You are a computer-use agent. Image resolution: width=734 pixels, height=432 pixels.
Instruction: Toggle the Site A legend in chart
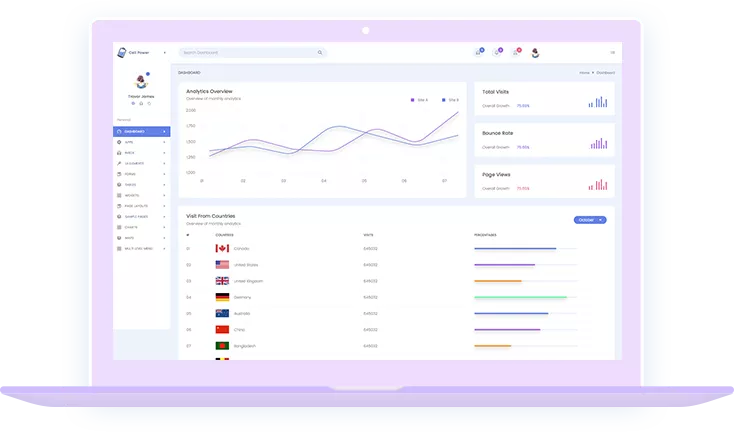(x=419, y=100)
